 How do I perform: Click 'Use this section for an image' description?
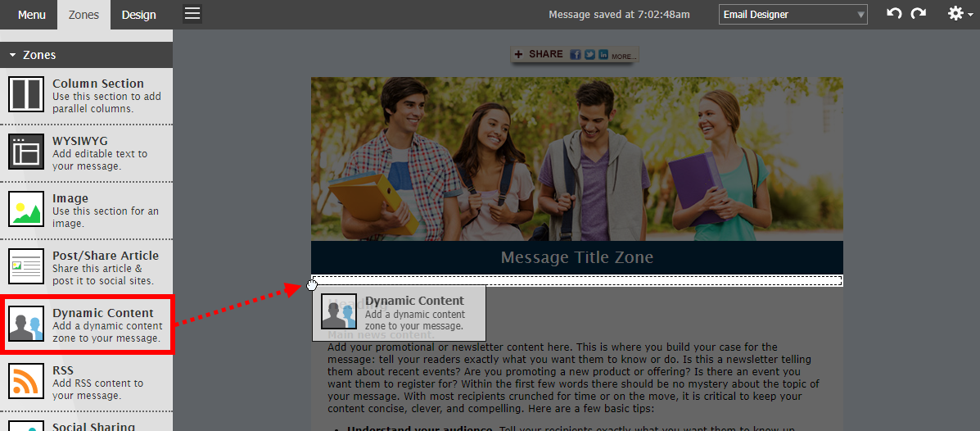tap(106, 217)
